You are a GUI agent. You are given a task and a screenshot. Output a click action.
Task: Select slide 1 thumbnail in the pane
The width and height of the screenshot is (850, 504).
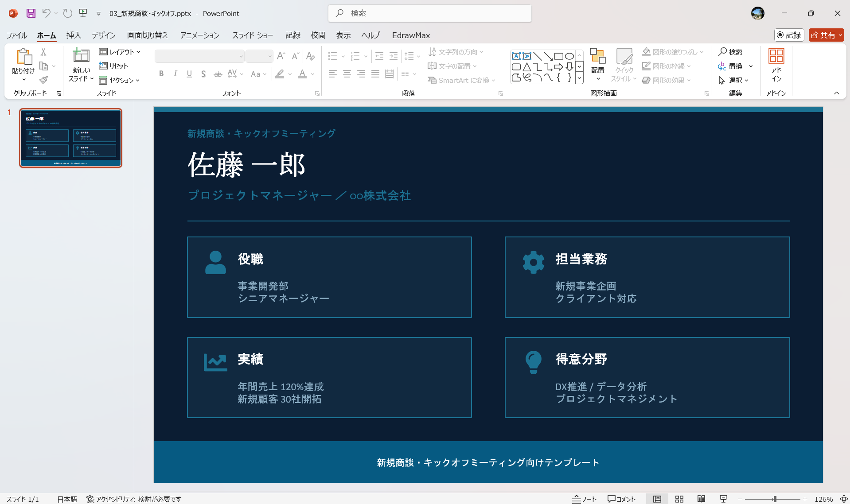coord(70,138)
